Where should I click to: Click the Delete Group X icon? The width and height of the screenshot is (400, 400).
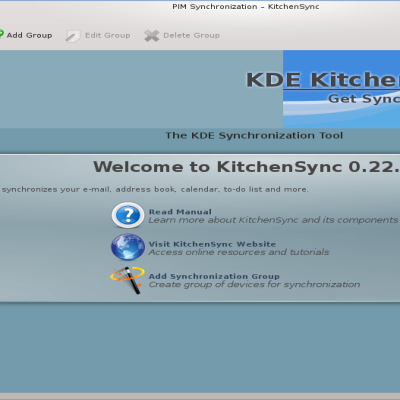tap(152, 36)
